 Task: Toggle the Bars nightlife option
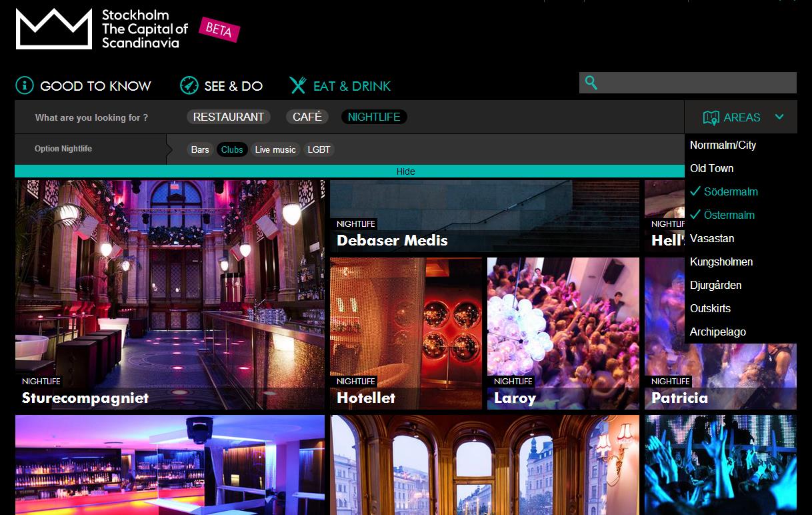click(x=200, y=149)
